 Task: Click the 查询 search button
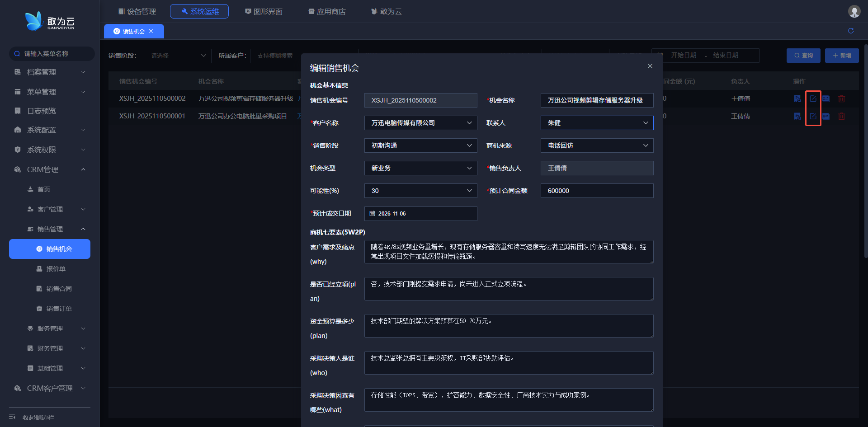click(x=803, y=56)
